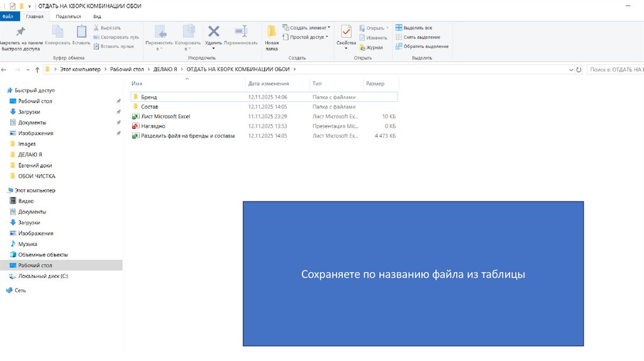
Task: Sort files by Дата изменения column header
Action: [x=269, y=84]
